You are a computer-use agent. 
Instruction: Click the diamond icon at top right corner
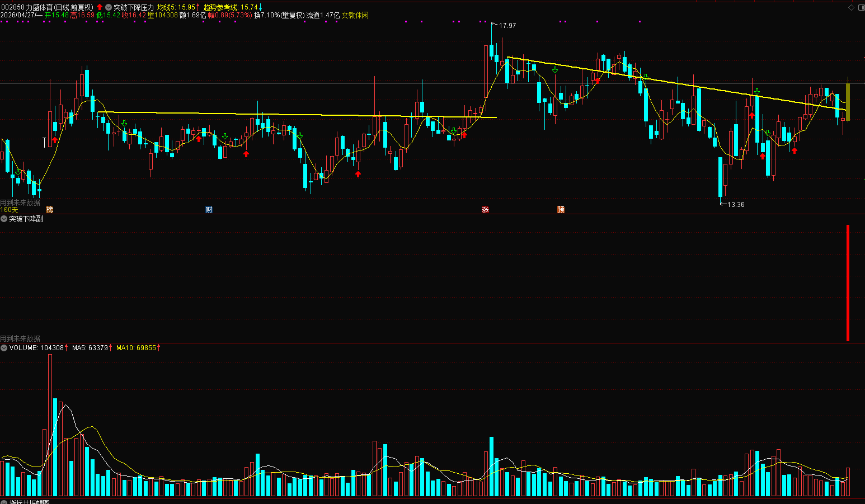852,7
